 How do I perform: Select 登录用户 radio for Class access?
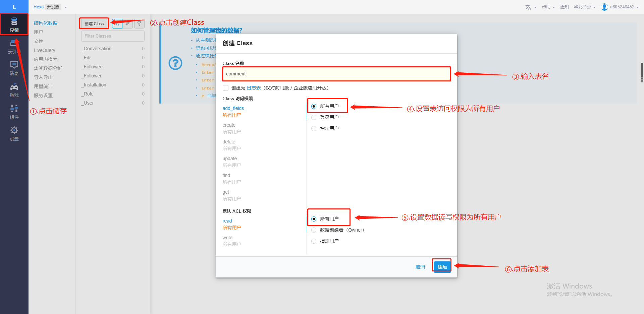coord(314,117)
